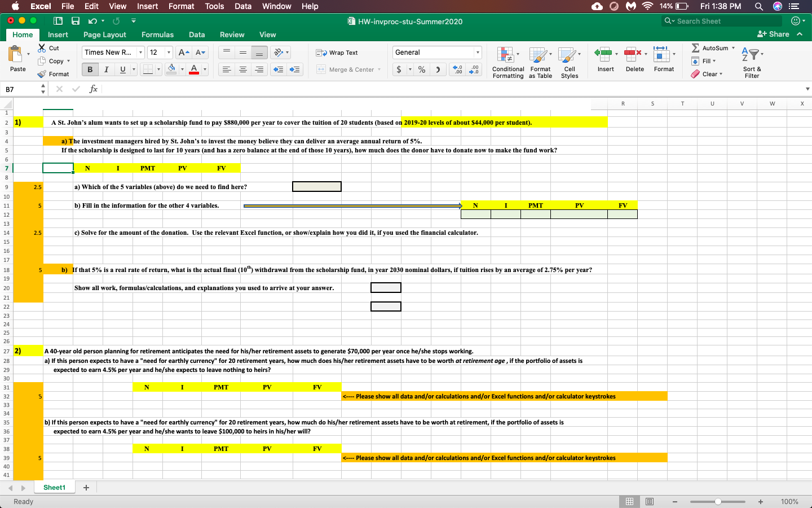Image resolution: width=812 pixels, height=508 pixels.
Task: Switch to Page Layout view in the status bar
Action: 650,502
